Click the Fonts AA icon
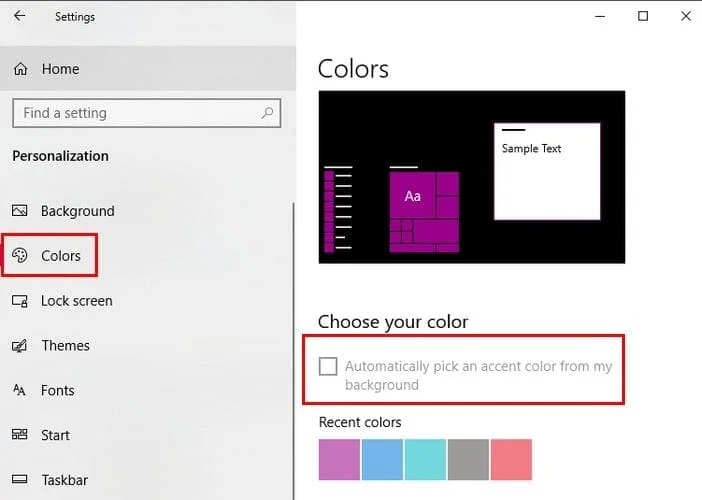 coord(19,390)
